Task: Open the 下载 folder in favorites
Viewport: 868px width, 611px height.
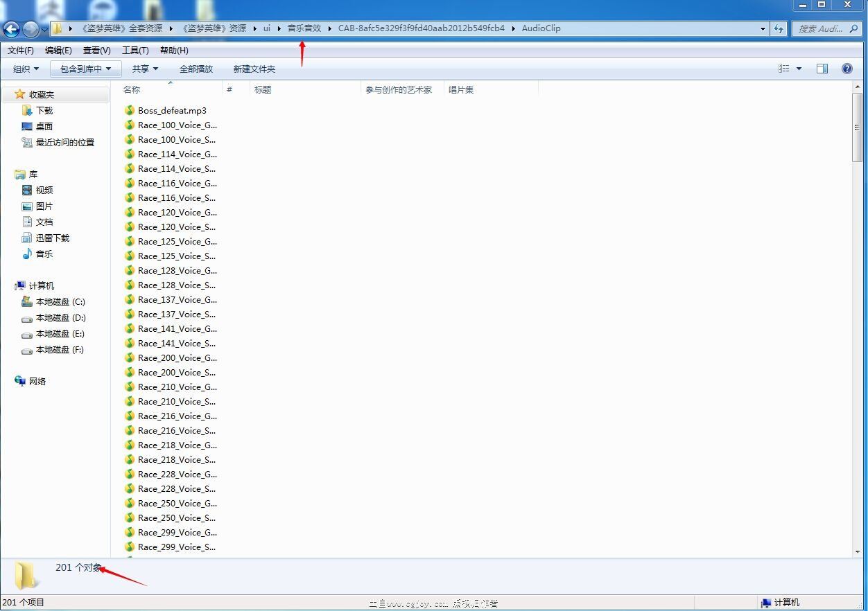Action: tap(44, 110)
